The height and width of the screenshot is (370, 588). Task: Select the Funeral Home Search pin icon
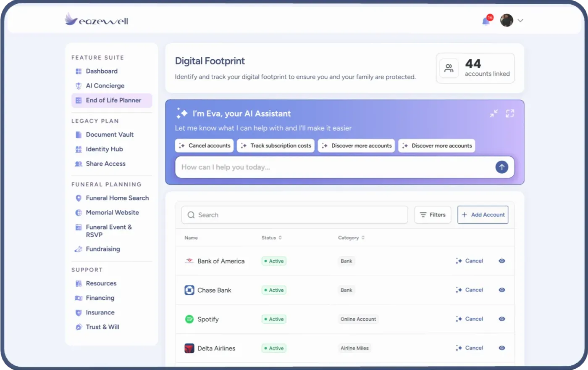click(79, 198)
